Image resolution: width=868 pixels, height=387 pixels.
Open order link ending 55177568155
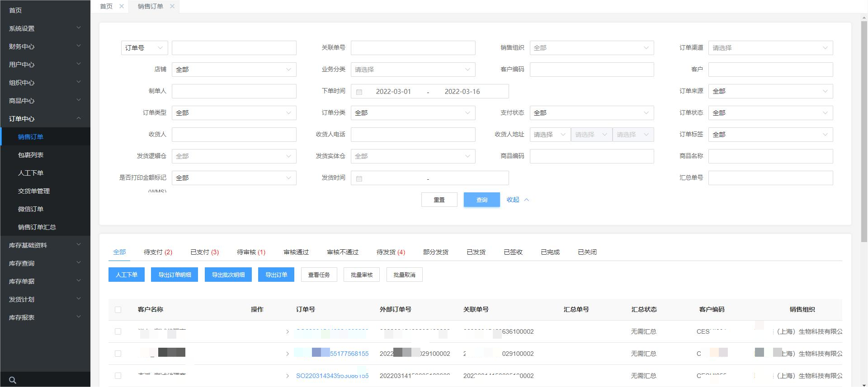pos(331,354)
